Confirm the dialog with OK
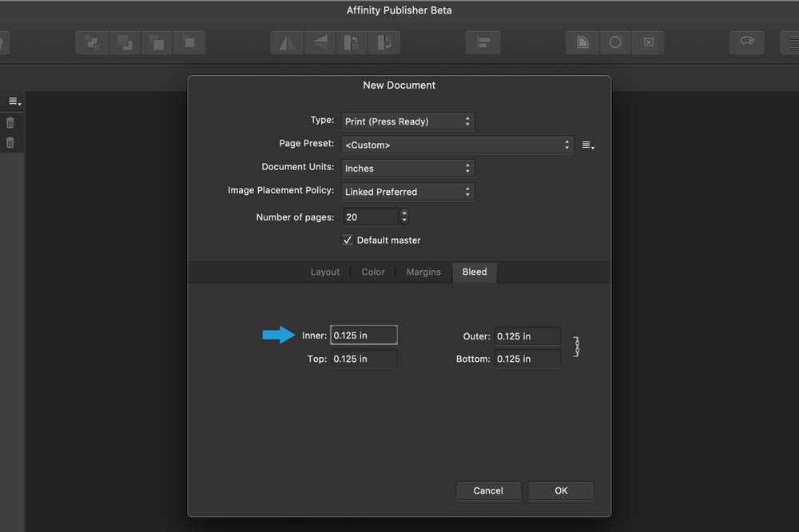This screenshot has width=799, height=532. (561, 490)
